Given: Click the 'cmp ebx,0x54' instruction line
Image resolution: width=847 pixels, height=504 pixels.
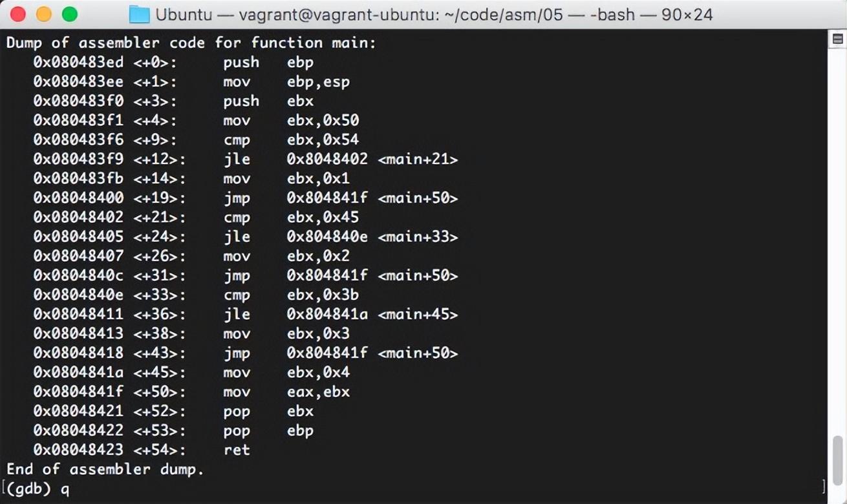Looking at the screenshot, I should tap(196, 140).
